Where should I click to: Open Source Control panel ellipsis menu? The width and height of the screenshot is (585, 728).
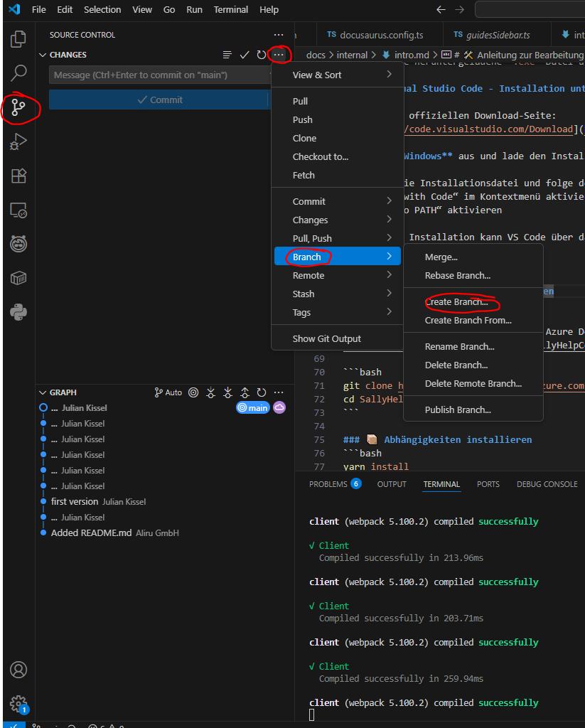[278, 35]
